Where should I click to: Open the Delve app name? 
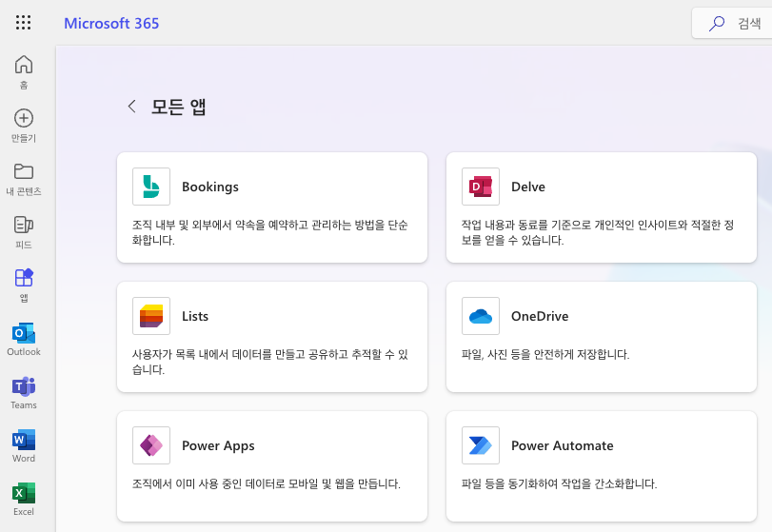[x=528, y=187]
